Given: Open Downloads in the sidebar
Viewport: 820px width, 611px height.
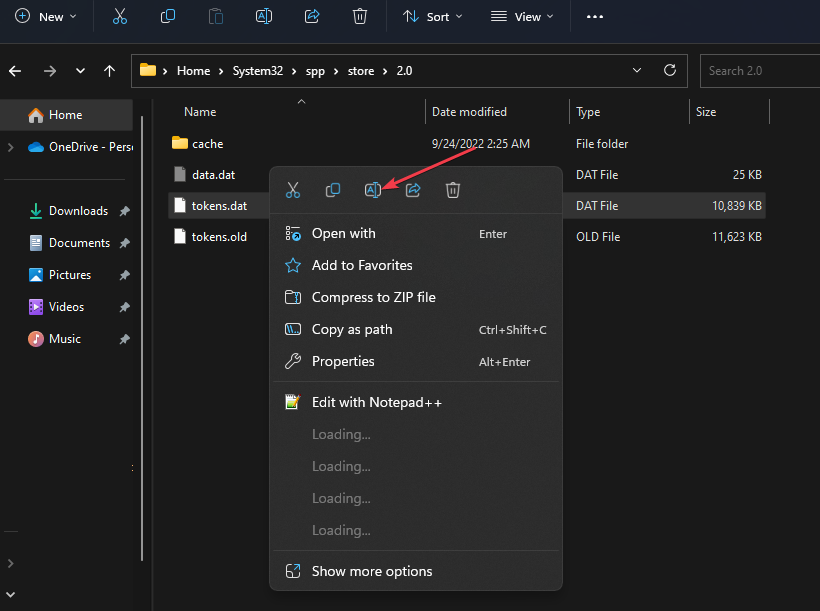Looking at the screenshot, I should tap(78, 211).
